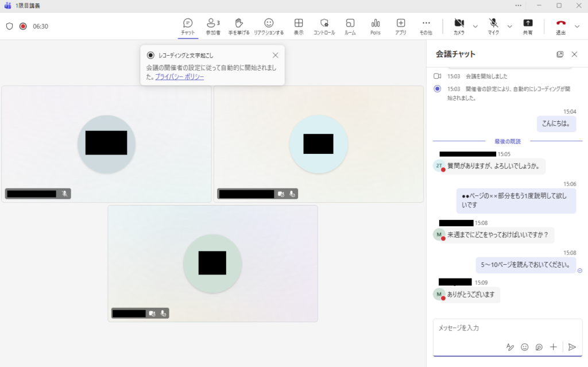The width and height of the screenshot is (588, 367).
Task: Expand the microphone options arrow
Action: pos(510,26)
